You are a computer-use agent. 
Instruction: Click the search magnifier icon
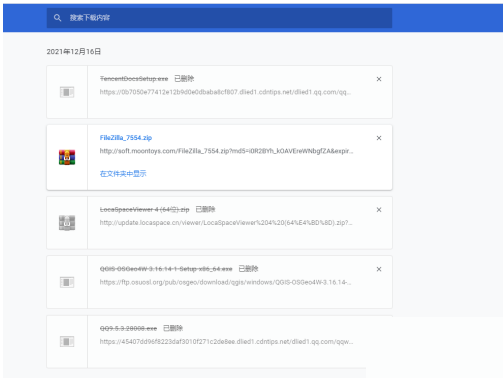click(x=57, y=18)
